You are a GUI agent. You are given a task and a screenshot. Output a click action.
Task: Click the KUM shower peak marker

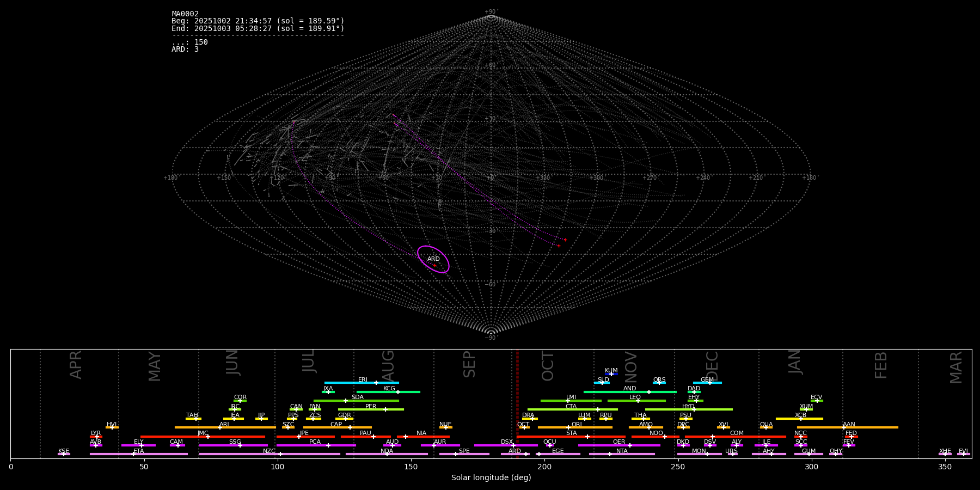pos(611,374)
